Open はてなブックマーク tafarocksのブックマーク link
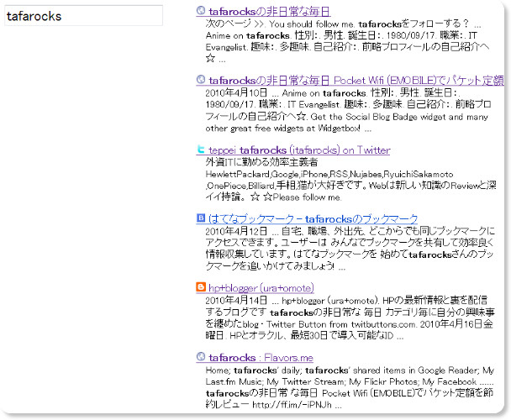 (x=313, y=218)
